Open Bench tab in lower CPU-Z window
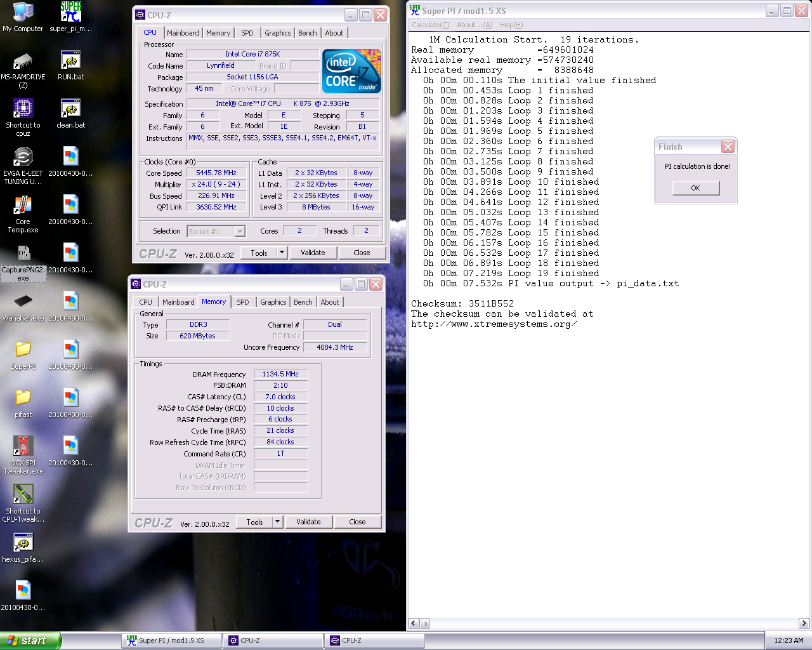This screenshot has height=650, width=812. pos(303,302)
